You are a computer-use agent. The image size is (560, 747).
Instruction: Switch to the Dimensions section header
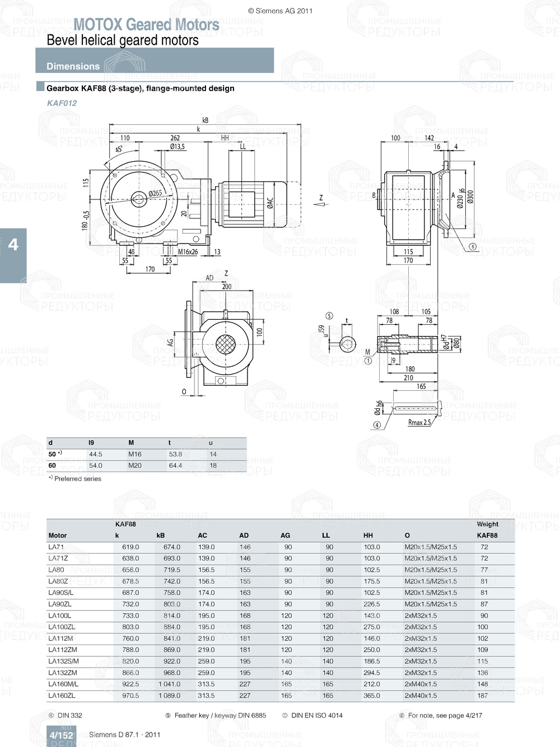coord(73,66)
